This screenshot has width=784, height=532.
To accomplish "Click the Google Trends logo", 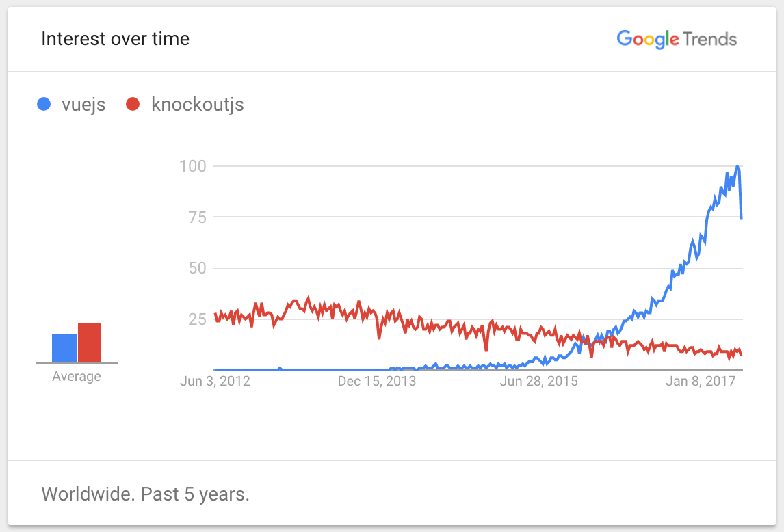I will pos(676,39).
